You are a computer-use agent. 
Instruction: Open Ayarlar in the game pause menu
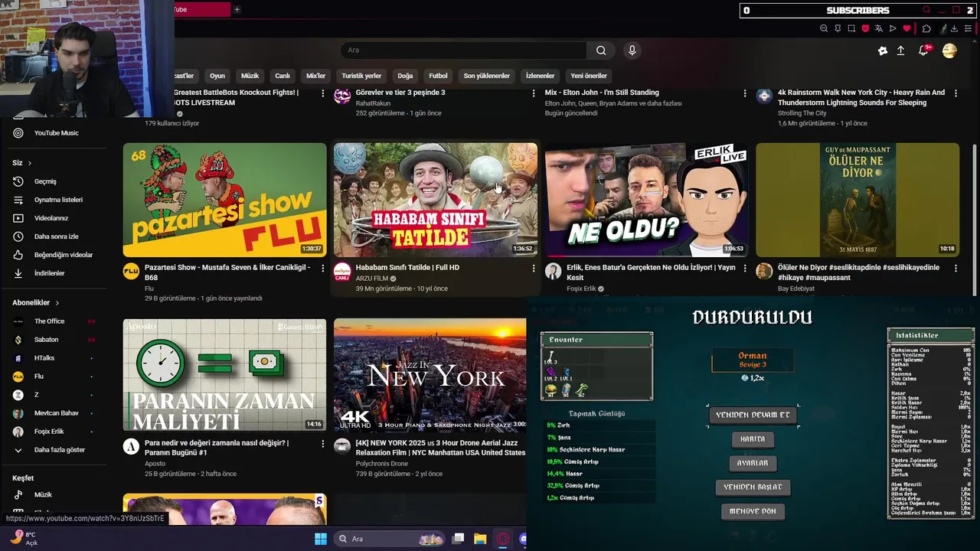pos(753,463)
